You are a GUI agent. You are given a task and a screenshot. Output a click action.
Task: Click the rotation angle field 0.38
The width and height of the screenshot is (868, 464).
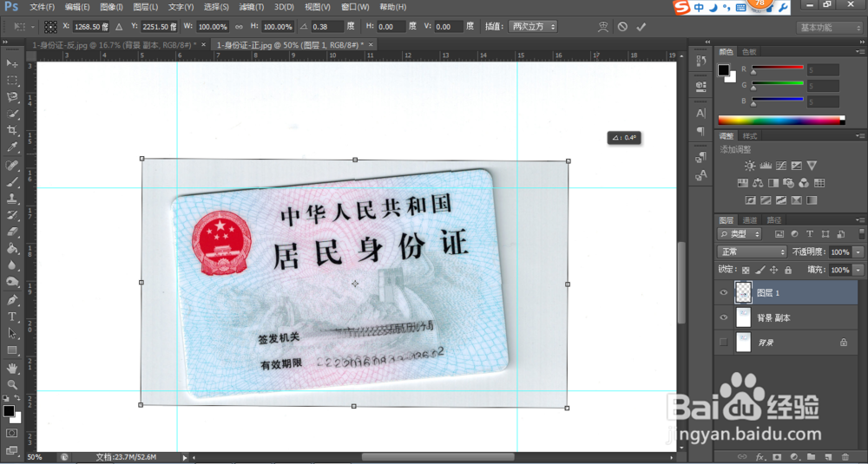[327, 27]
